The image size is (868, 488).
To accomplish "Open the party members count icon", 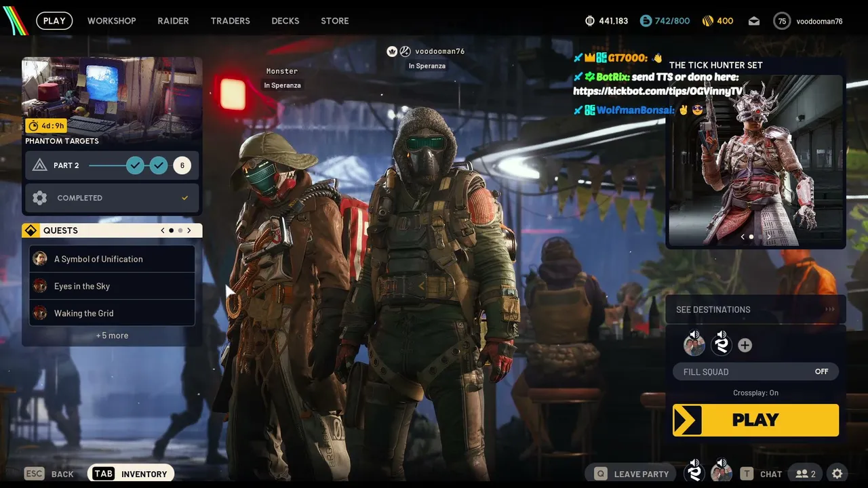I will [x=806, y=474].
